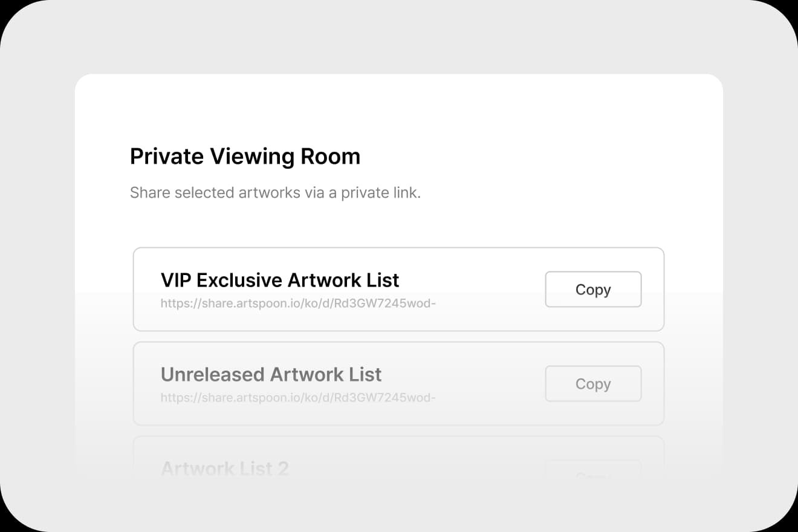Viewport: 798px width, 532px height.
Task: Open the share URL under VIP Exclusive Artwork List
Action: tap(298, 303)
